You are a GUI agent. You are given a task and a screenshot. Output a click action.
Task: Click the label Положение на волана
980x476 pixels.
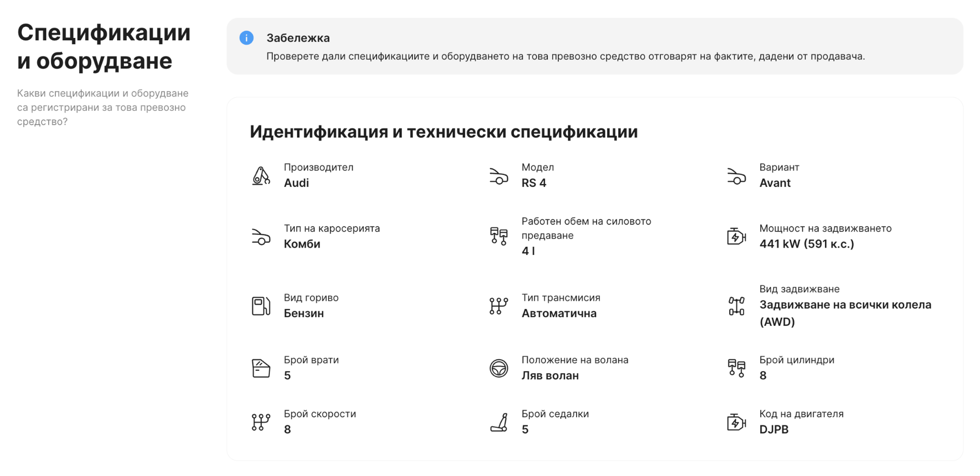tap(575, 360)
